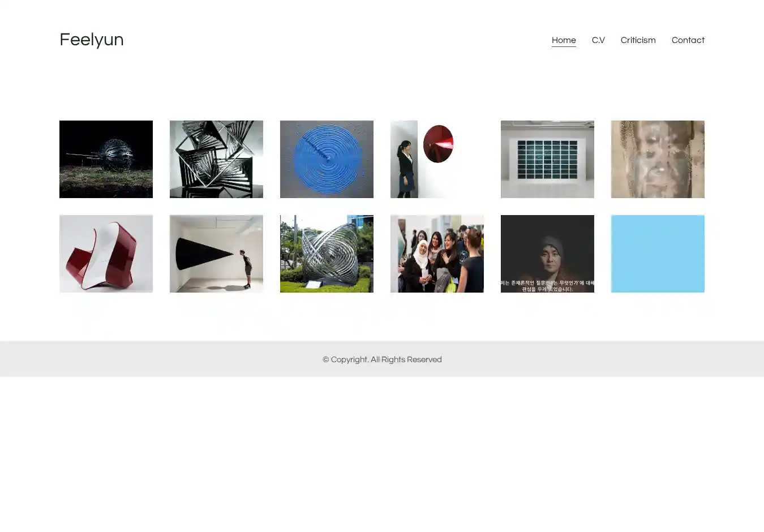Click the red disc on the wall

pyautogui.click(x=438, y=144)
